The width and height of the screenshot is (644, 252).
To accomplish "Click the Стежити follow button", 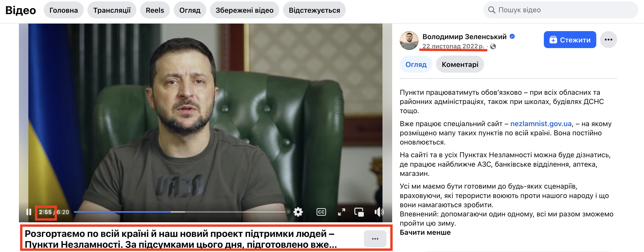I will click(570, 40).
